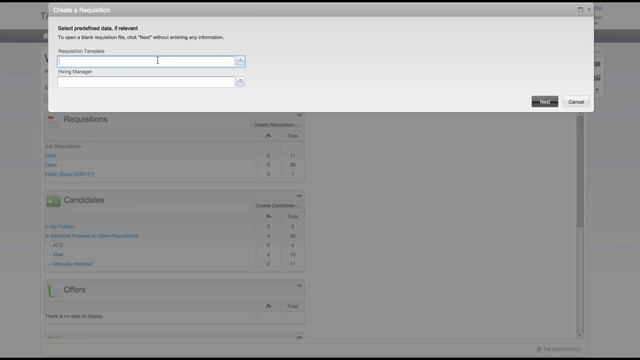Close the Create a Requisition dialog

click(589, 9)
